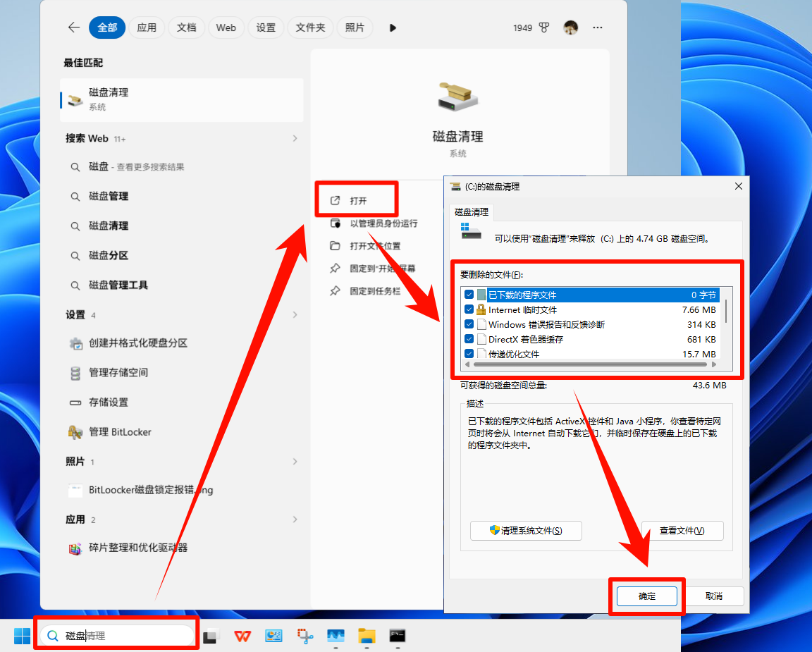
Task: Select the 磁盘分区 web suggestion
Action: (182, 255)
